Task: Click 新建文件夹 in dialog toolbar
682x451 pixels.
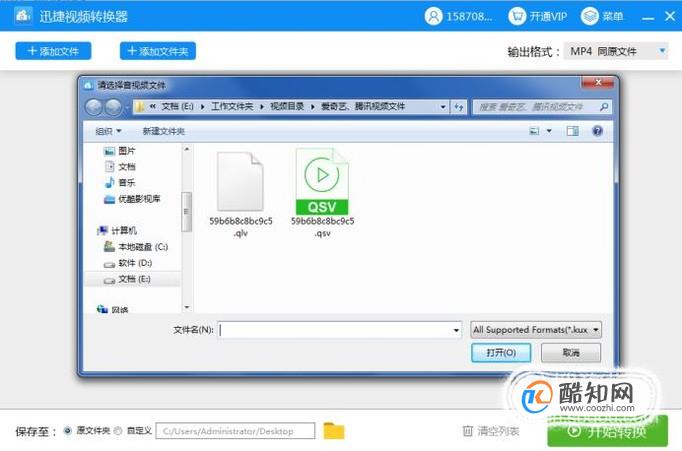Action: click(x=164, y=131)
